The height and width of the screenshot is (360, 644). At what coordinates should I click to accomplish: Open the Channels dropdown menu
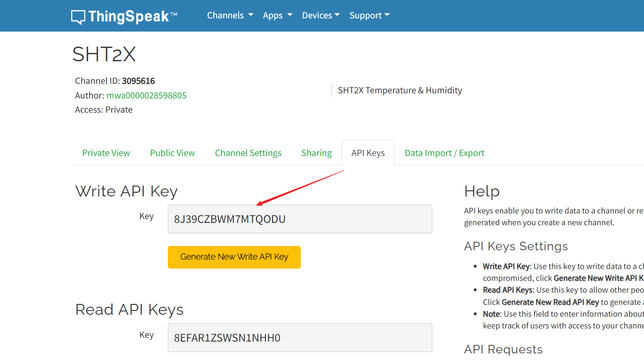coord(230,16)
